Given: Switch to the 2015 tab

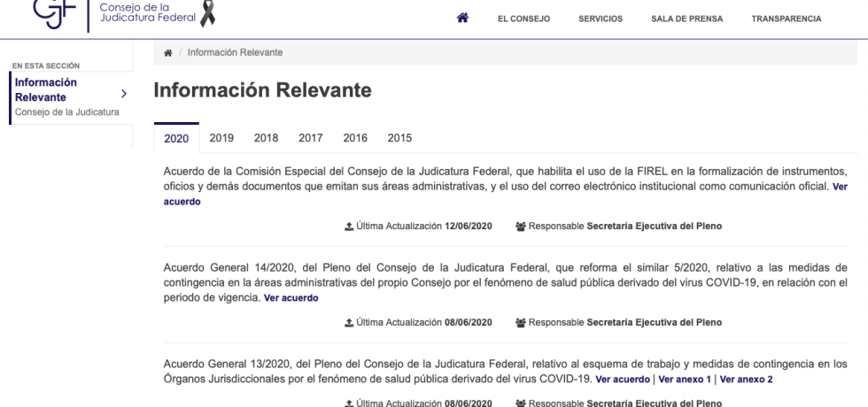Looking at the screenshot, I should [399, 137].
